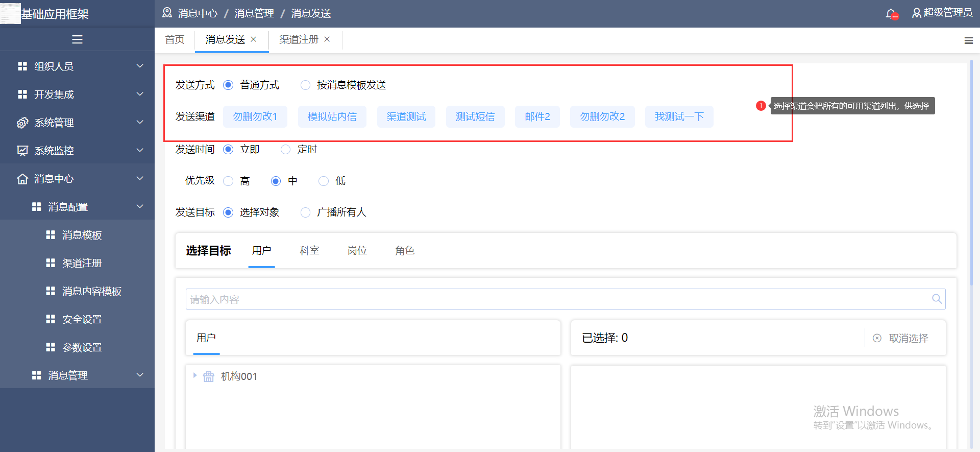980x452 pixels.
Task: Collapse the 消息中心 menu chevron
Action: [140, 178]
